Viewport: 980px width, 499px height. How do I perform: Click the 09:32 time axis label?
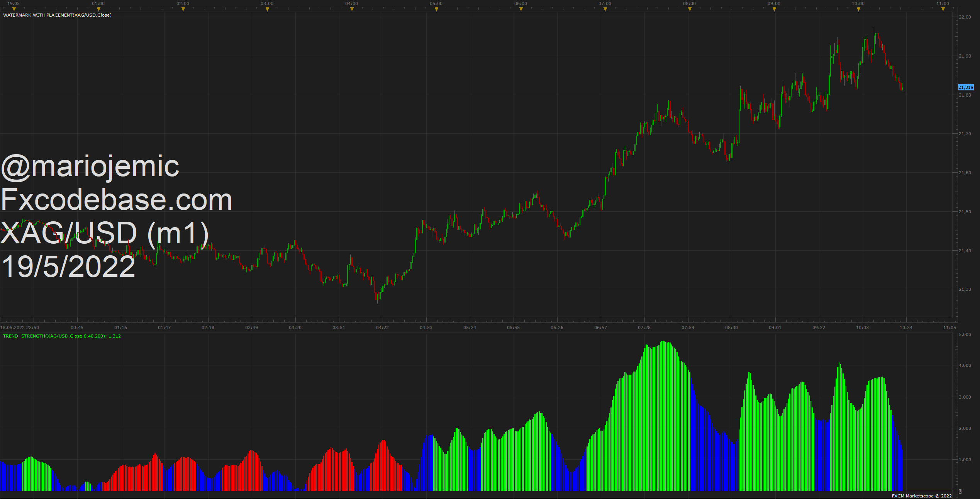coord(819,328)
